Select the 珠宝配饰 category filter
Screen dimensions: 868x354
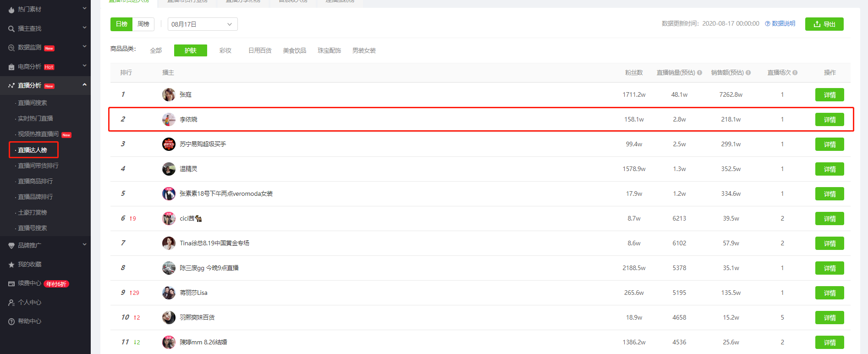click(329, 50)
